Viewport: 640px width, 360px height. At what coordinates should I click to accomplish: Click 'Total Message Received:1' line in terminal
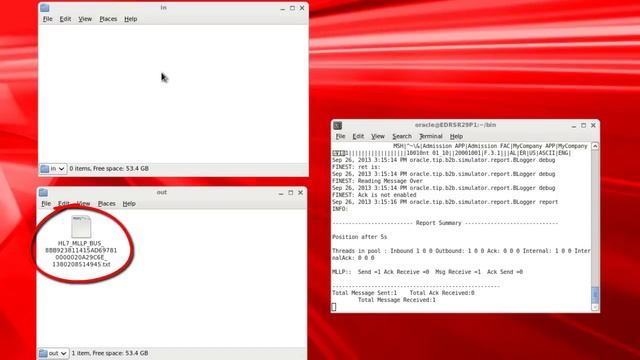point(397,300)
